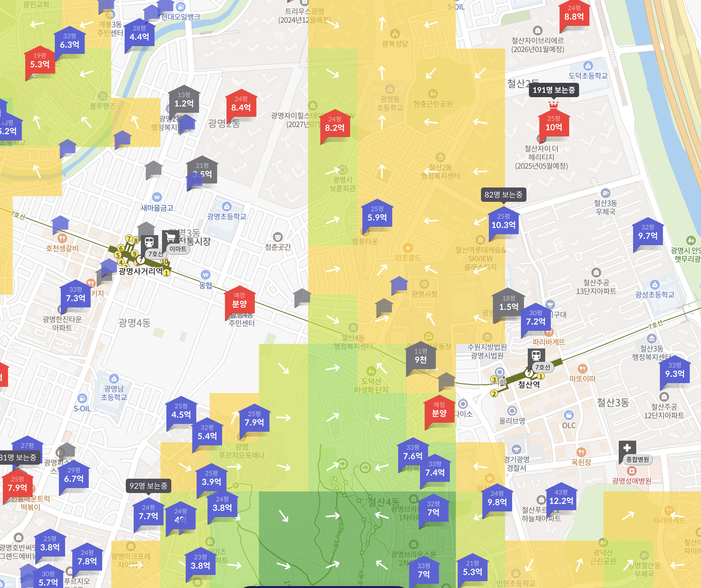The height and width of the screenshot is (588, 701).
Task: Click the 철산자이 더 헤리티지 label
Action: tap(541, 157)
